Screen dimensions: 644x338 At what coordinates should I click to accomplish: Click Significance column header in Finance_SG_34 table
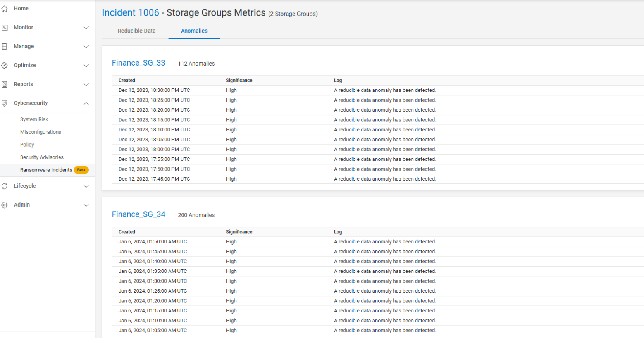click(239, 232)
